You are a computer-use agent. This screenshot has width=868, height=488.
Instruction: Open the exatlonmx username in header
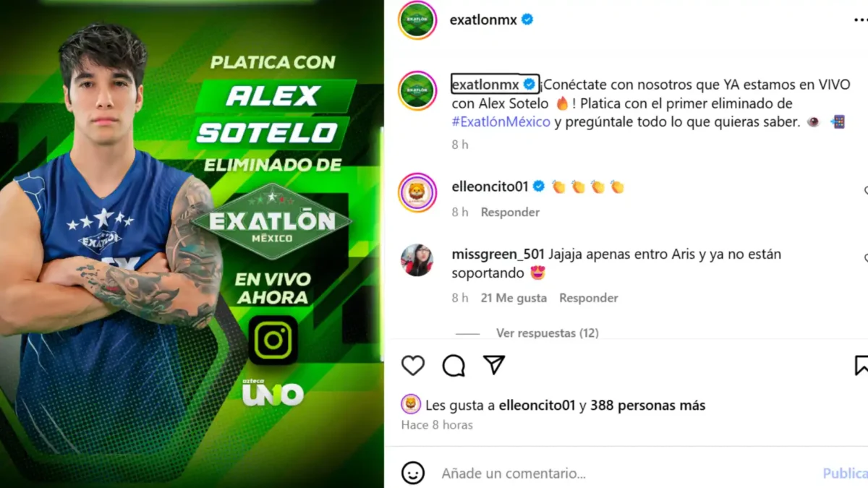483,20
